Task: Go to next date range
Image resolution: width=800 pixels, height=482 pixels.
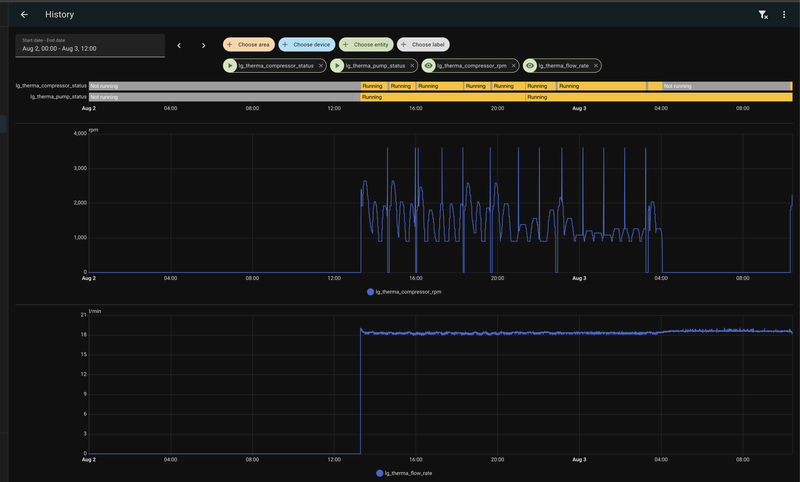Action: pos(204,45)
